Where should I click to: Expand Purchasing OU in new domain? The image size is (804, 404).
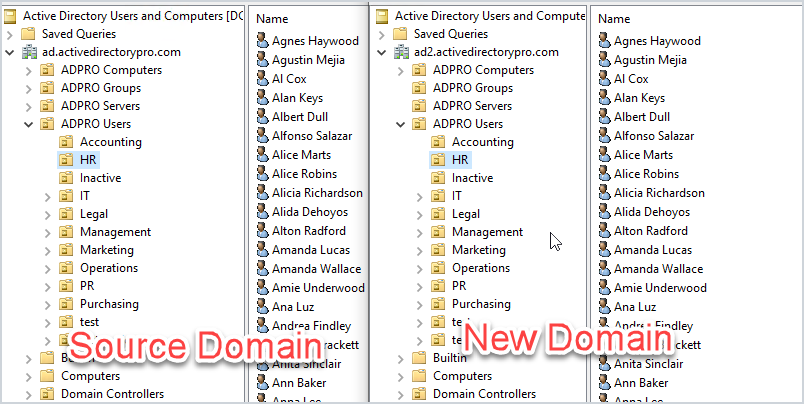tap(419, 305)
